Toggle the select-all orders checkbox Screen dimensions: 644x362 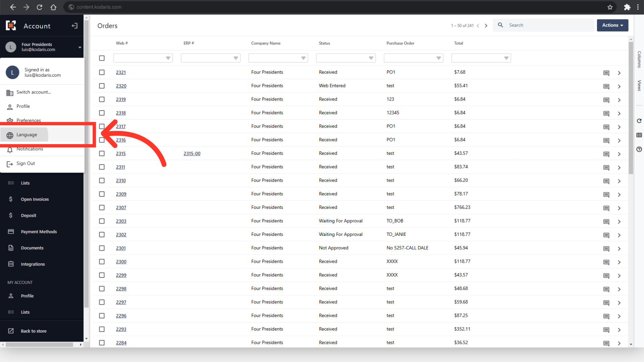point(102,58)
